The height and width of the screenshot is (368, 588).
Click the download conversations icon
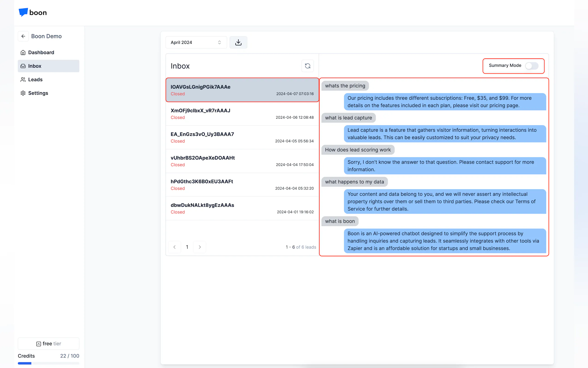pyautogui.click(x=238, y=42)
